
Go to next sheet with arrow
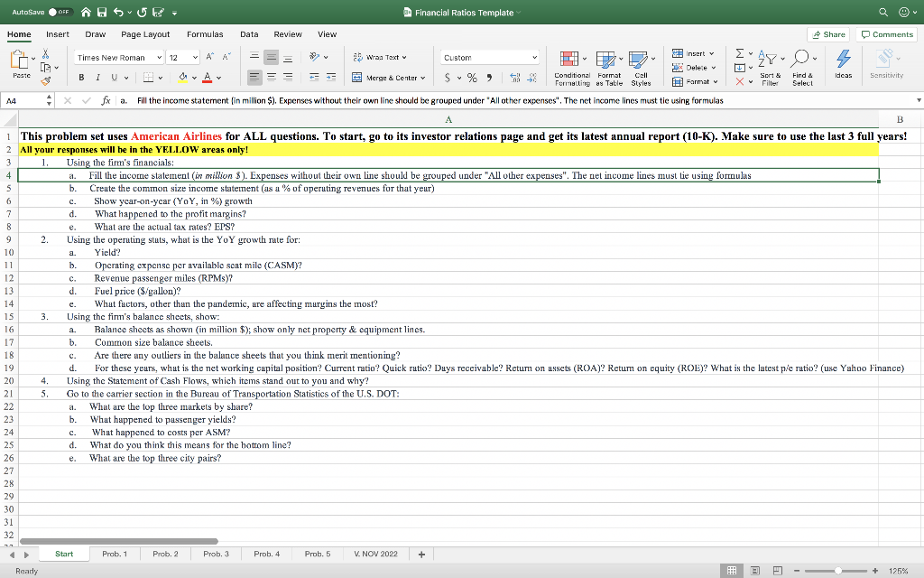tap(26, 555)
